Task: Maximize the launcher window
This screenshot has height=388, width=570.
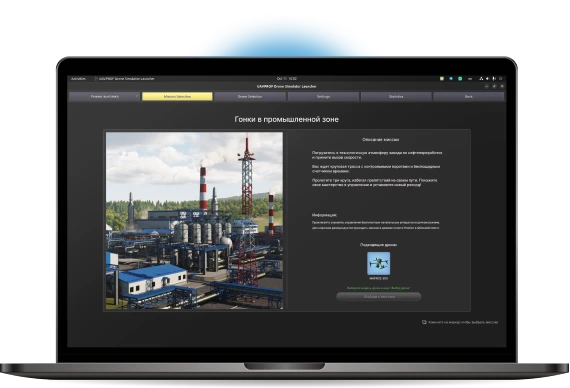Action: (x=494, y=87)
